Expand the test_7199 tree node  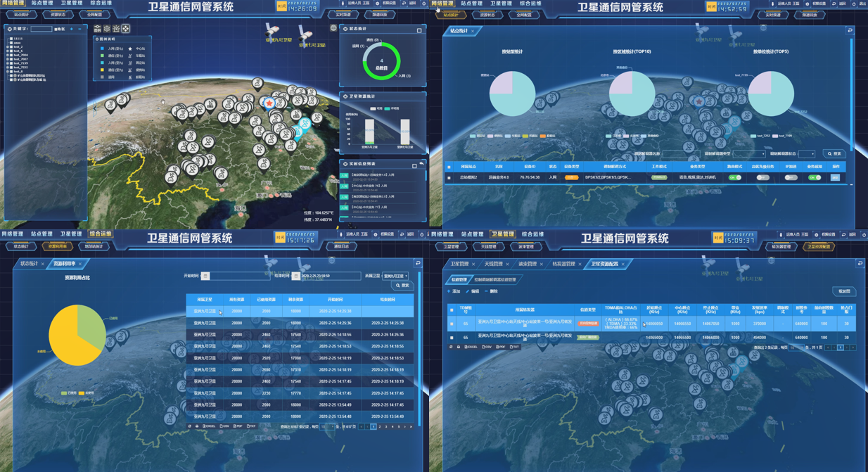(8, 63)
